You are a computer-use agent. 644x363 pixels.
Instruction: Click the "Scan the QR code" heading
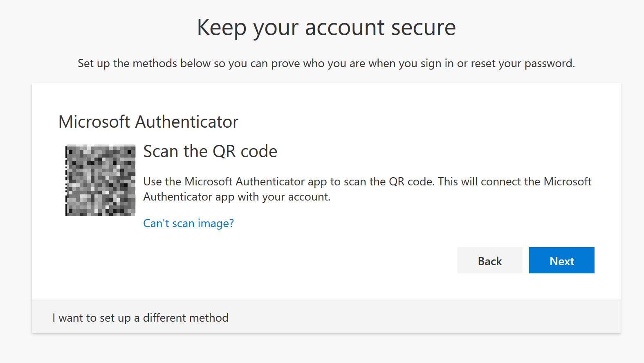pos(210,151)
